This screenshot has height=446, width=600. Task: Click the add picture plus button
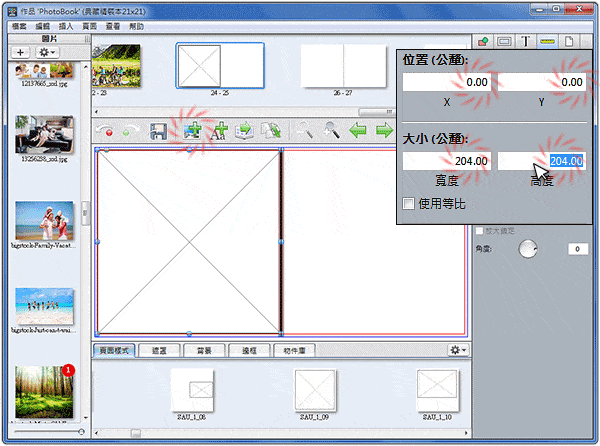click(20, 51)
